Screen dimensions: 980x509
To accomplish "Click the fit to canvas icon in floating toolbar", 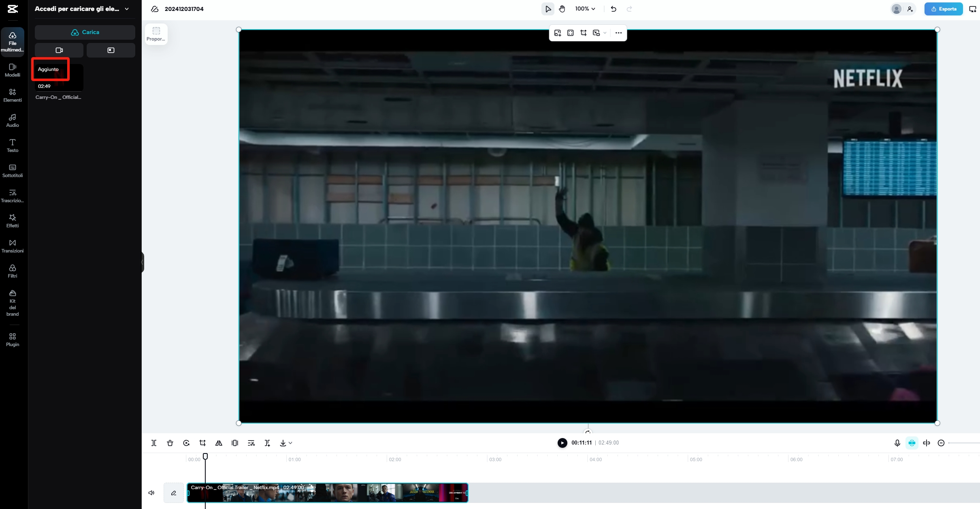I will pyautogui.click(x=571, y=33).
